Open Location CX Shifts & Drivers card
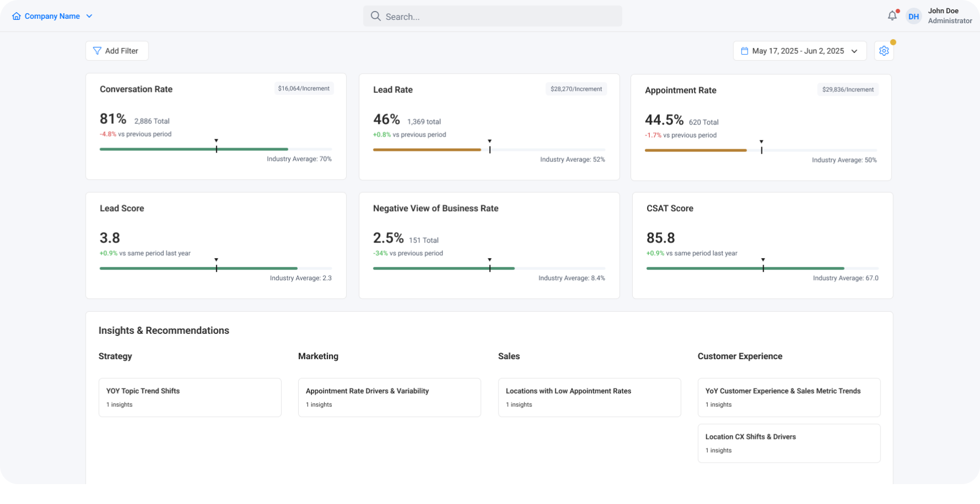Viewport: 980px width, 504px height. pyautogui.click(x=789, y=443)
